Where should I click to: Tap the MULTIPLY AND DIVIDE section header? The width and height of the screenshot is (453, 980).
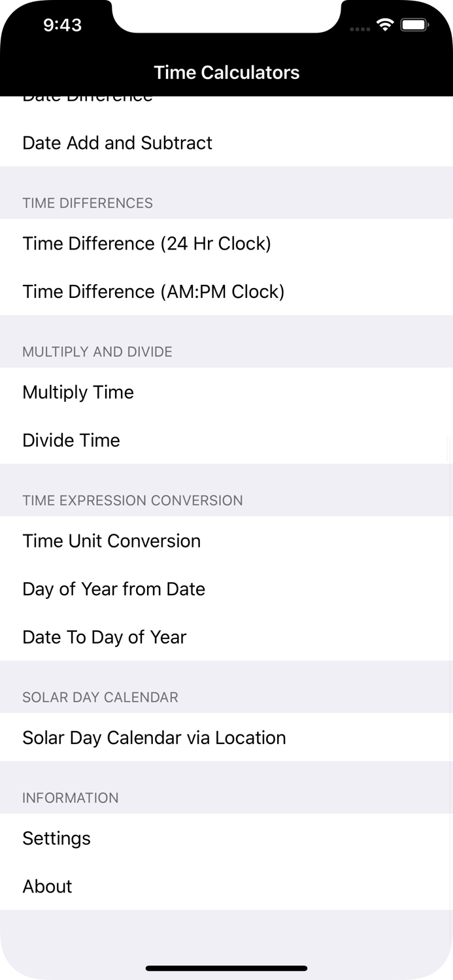tap(97, 351)
